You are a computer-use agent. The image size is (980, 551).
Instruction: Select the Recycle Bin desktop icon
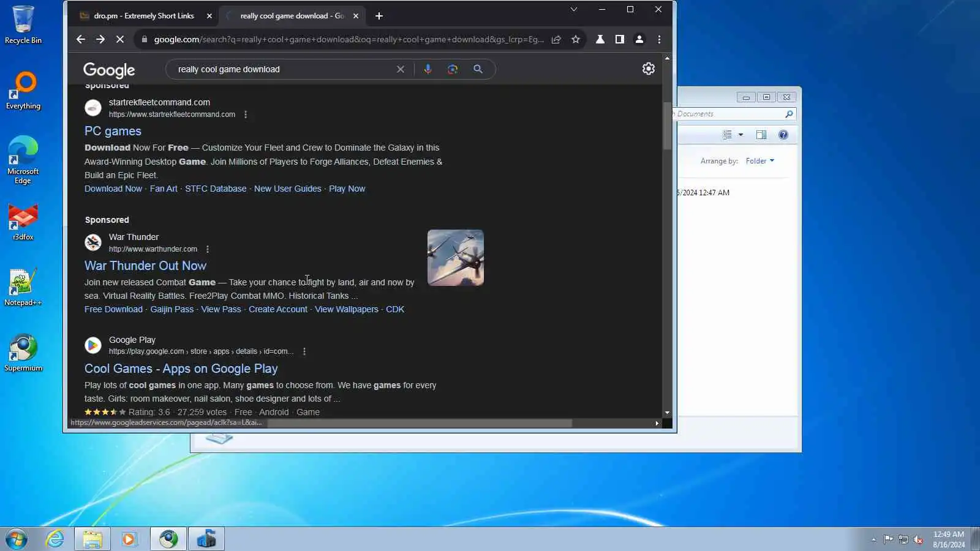click(x=23, y=24)
